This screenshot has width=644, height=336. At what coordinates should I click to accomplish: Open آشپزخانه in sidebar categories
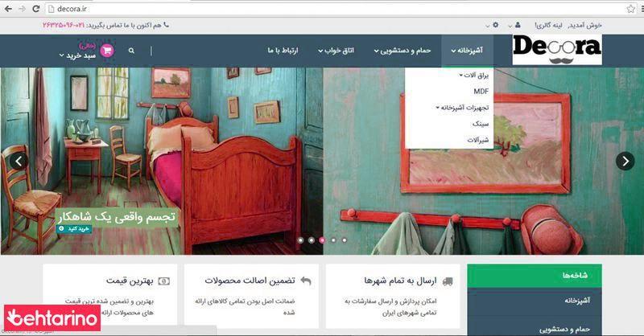point(576,301)
